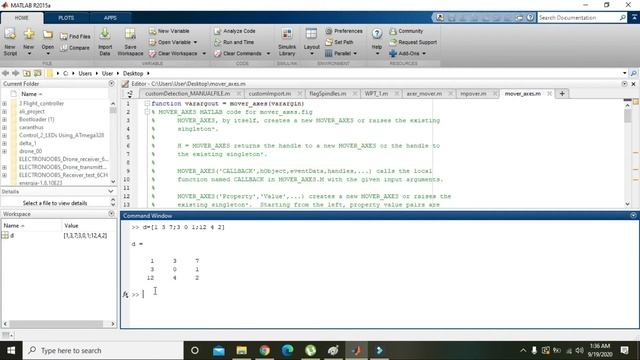The image size is (640, 360).
Task: Open Command Window actions menu
Action: pyautogui.click(x=633, y=216)
